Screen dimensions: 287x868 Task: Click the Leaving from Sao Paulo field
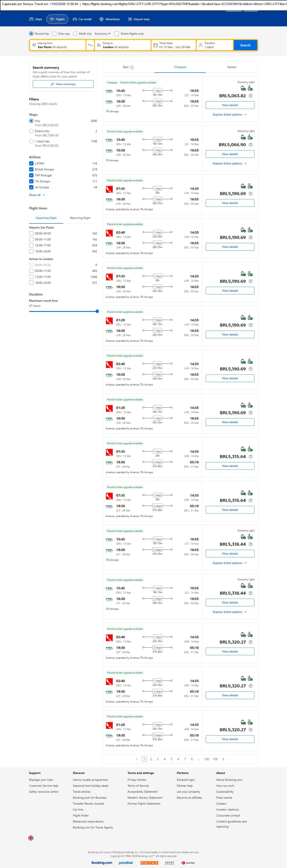point(58,45)
